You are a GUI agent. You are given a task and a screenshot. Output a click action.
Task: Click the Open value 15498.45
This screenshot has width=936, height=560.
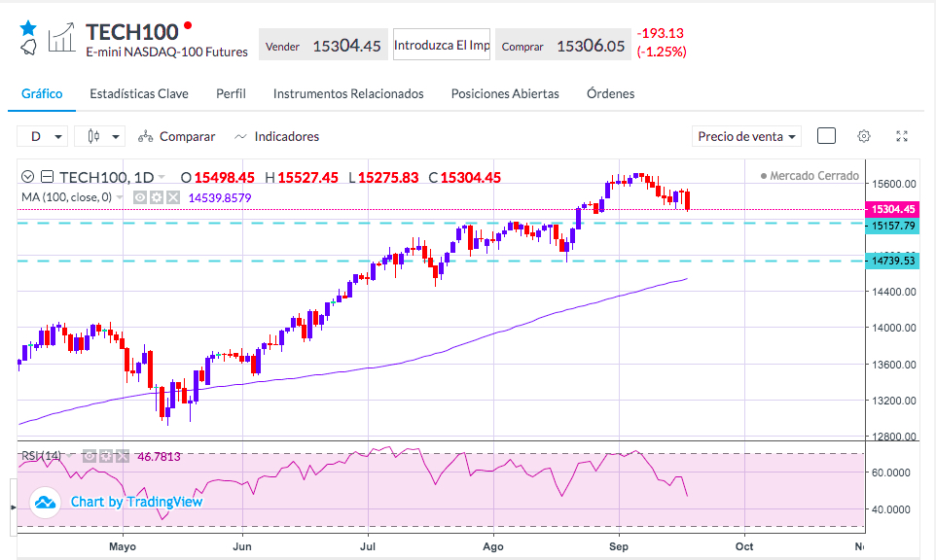click(225, 178)
